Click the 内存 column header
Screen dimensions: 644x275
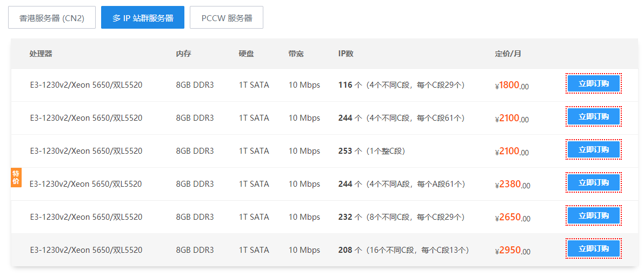point(184,54)
